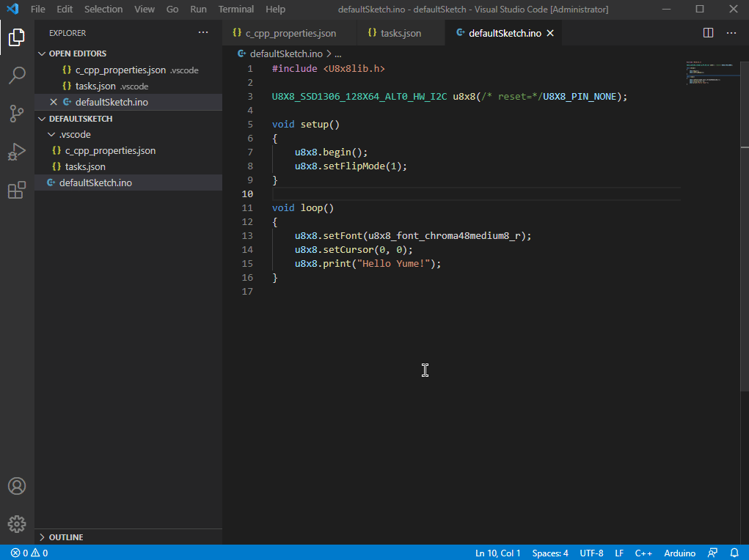
Task: Open Notifications from the status bar
Action: click(734, 553)
